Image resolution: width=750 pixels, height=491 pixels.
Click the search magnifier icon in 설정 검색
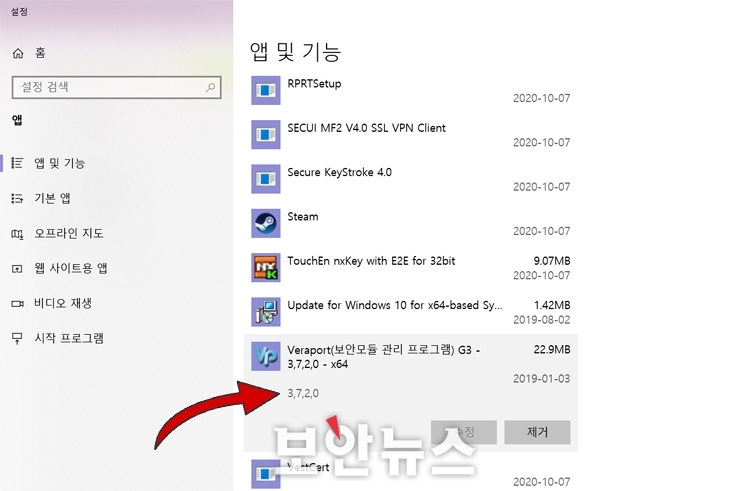[x=210, y=87]
